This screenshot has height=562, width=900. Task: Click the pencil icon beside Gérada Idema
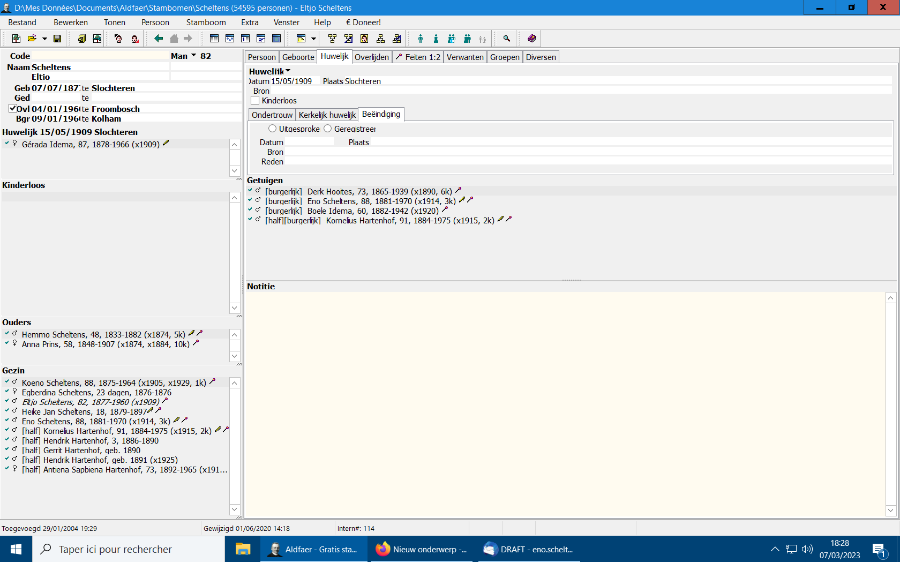click(166, 144)
